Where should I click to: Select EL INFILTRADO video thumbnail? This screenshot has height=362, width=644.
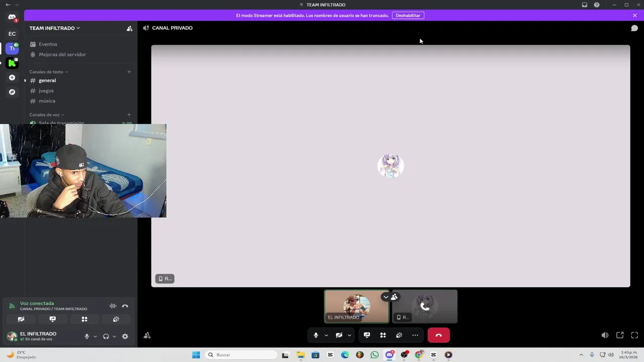click(357, 306)
